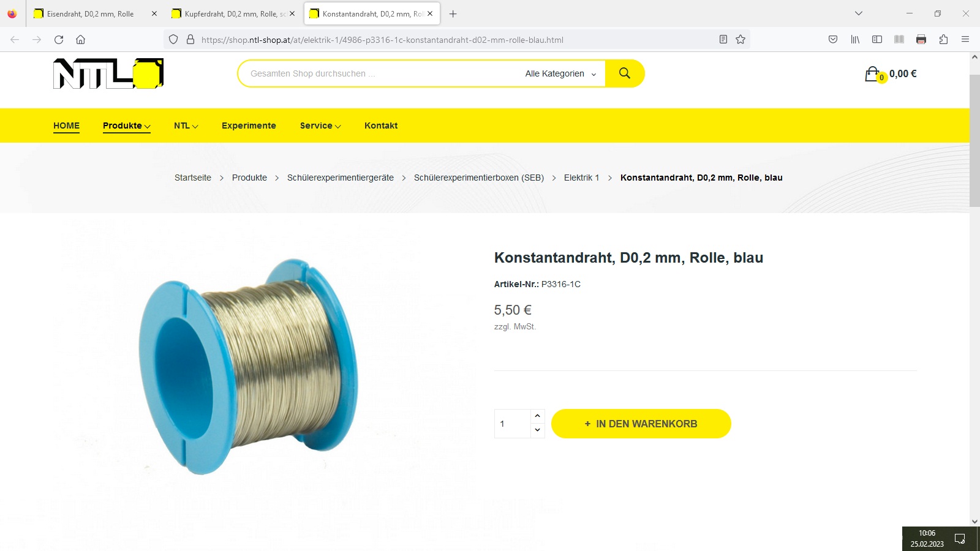This screenshot has height=551, width=980.
Task: Expand the Produkte menu
Action: tap(127, 126)
